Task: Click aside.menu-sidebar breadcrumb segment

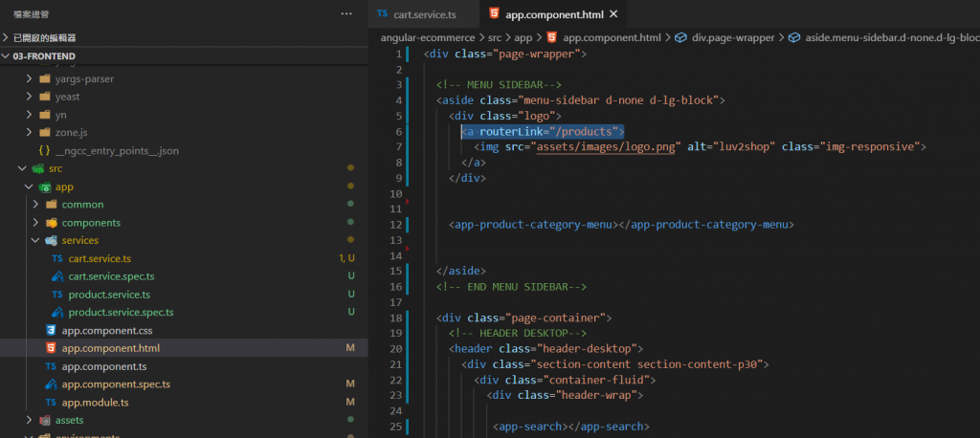Action: [x=892, y=37]
